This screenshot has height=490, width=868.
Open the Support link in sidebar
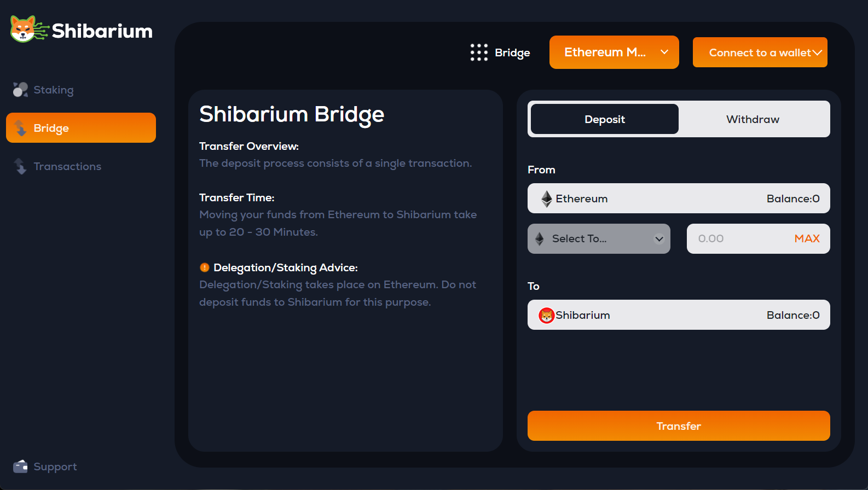pos(55,466)
